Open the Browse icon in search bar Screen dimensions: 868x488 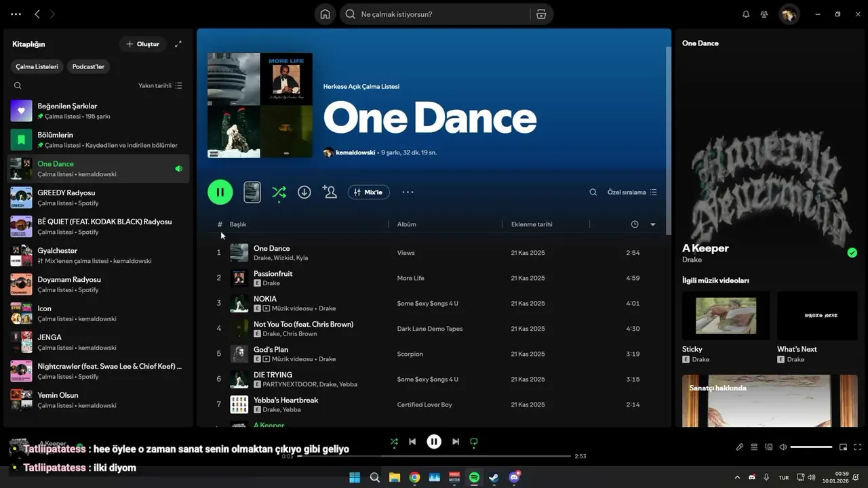(x=541, y=14)
